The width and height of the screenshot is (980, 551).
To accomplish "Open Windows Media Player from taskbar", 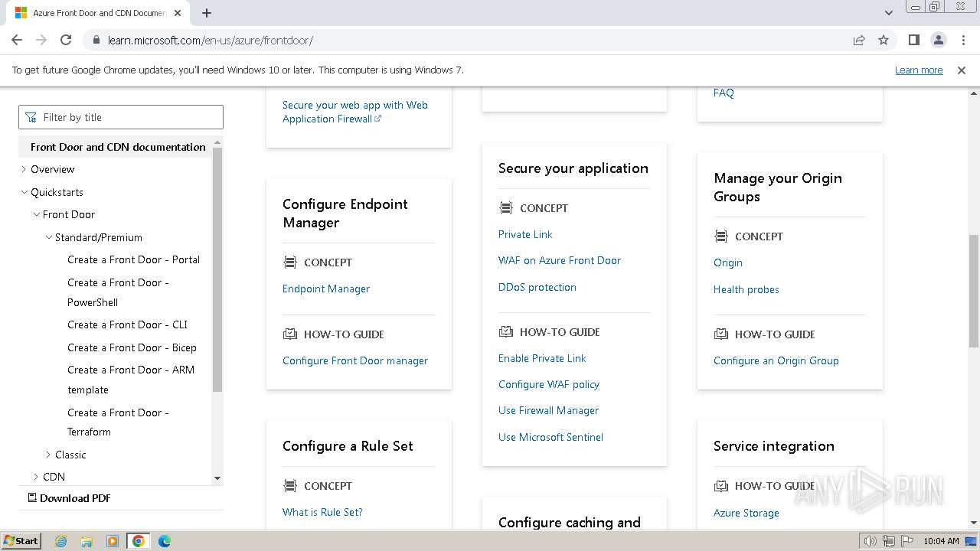I will [113, 541].
